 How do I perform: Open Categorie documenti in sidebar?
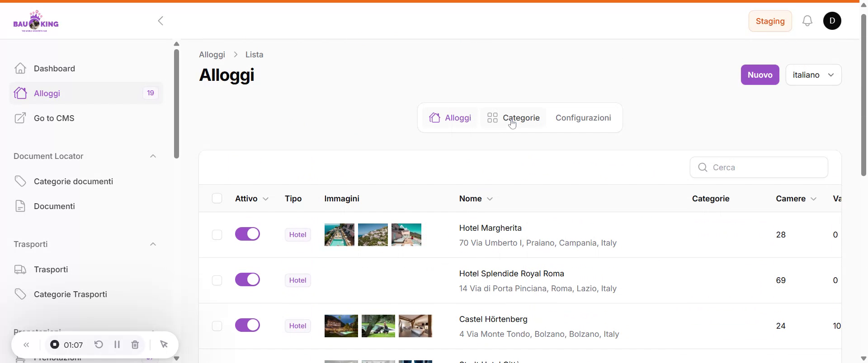[86, 181]
